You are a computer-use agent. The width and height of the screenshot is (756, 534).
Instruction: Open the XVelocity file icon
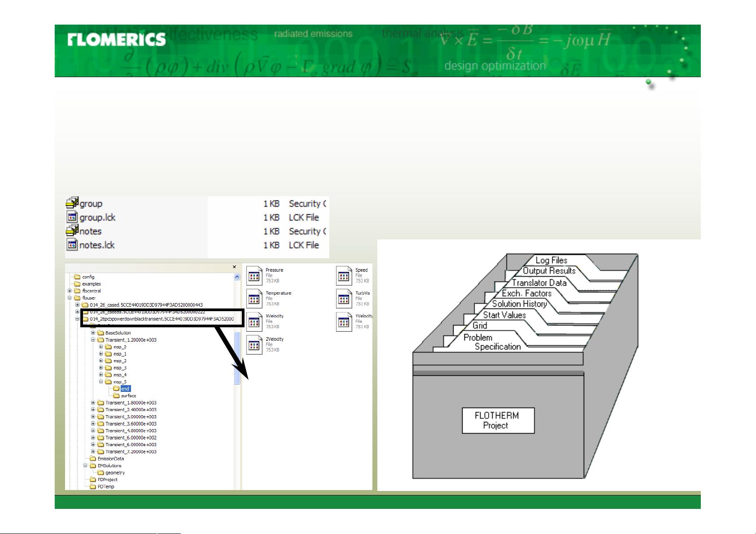coord(254,322)
